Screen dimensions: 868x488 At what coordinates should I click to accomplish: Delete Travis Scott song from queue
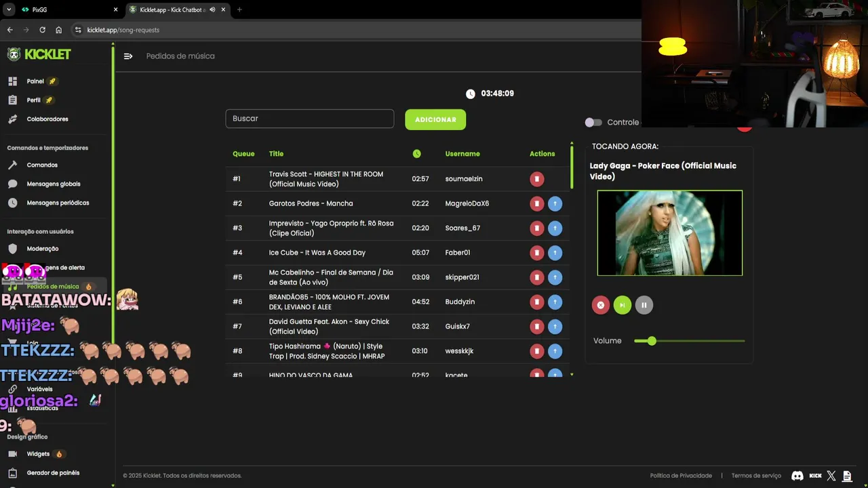coord(536,179)
